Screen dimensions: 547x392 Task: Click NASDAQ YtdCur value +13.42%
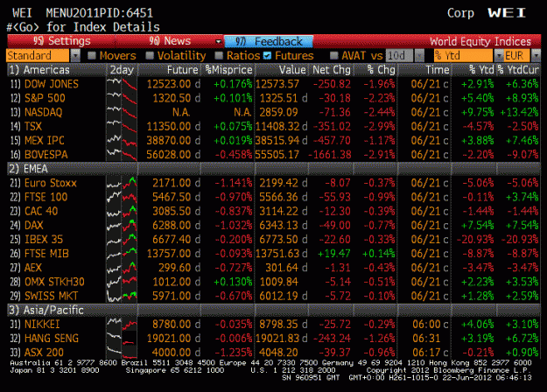coord(520,112)
